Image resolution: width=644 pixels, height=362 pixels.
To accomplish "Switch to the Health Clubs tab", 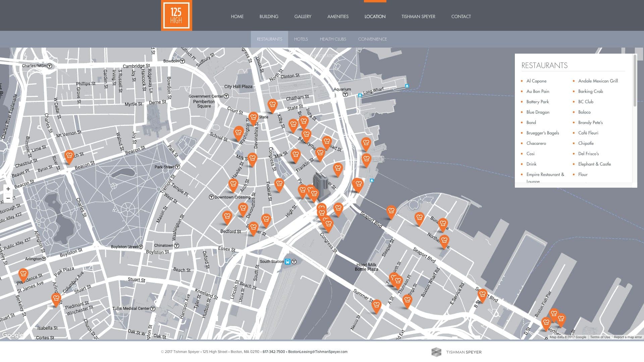I will pyautogui.click(x=333, y=39).
